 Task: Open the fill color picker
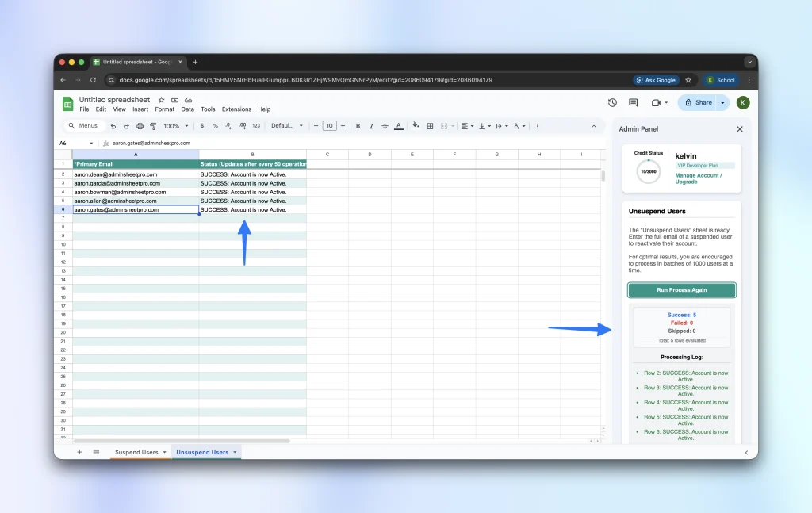click(x=416, y=126)
